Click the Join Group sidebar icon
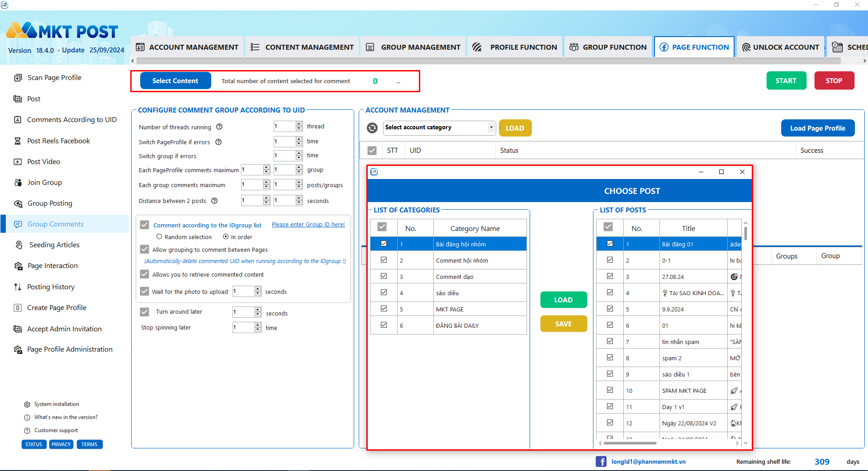This screenshot has height=471, width=868. [18, 183]
